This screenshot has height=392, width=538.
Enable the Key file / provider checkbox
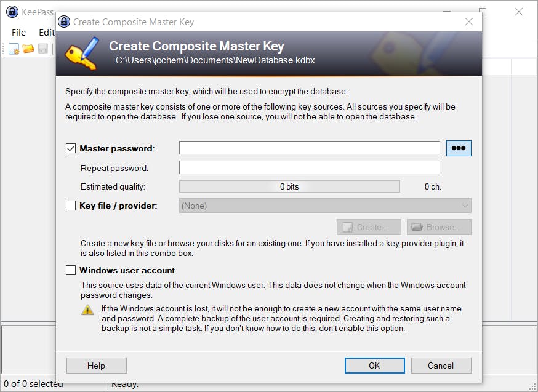[x=71, y=206]
